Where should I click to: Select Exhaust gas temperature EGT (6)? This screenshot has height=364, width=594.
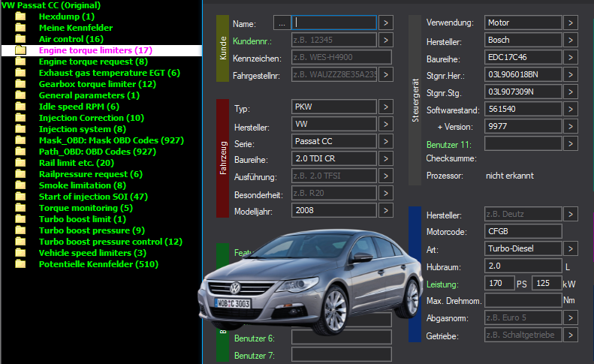(x=110, y=73)
